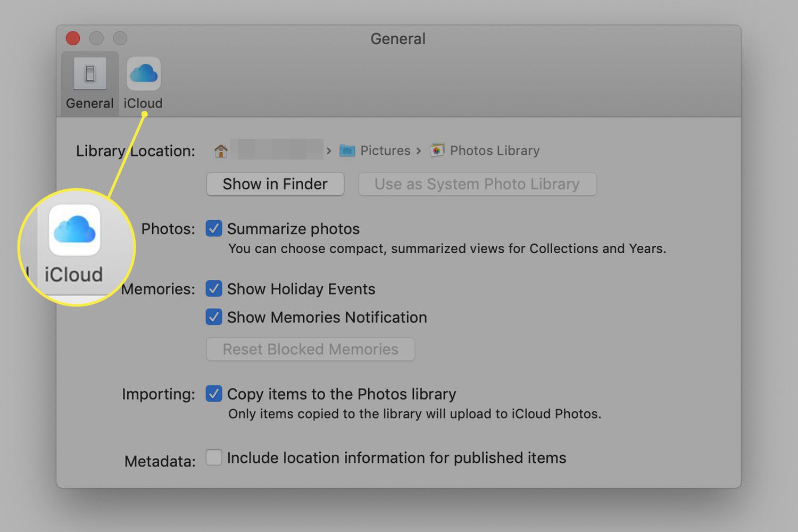Close the preferences window with red button

point(73,38)
